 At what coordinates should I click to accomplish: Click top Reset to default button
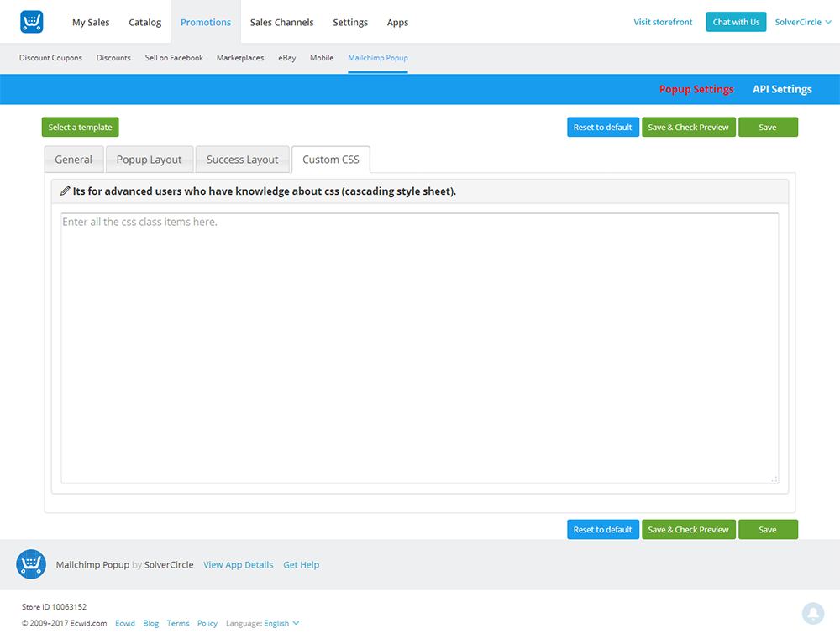tap(602, 127)
